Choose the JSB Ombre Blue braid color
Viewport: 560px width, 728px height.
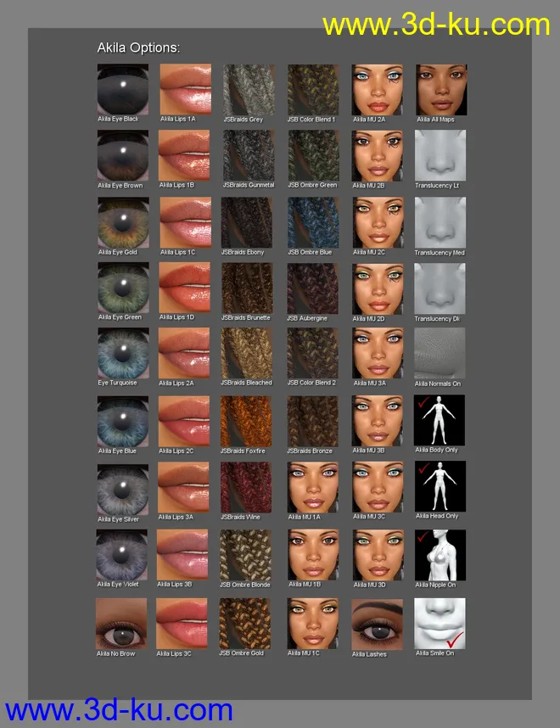[x=313, y=223]
